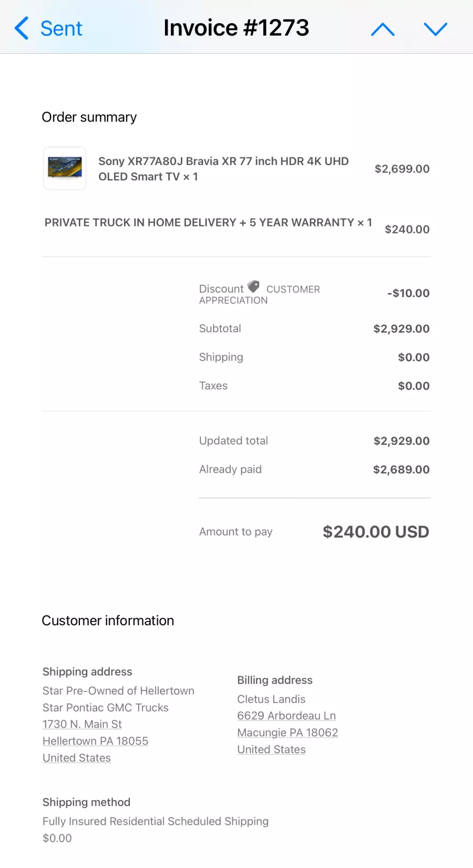The image size is (473, 868).
Task: Open the Sony TV product thumbnail
Action: [65, 168]
